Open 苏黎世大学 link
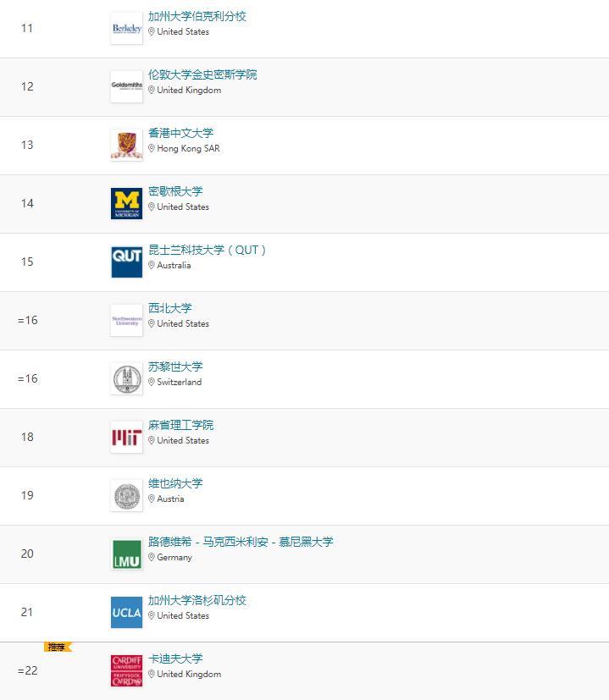Image resolution: width=609 pixels, height=700 pixels. (x=175, y=367)
